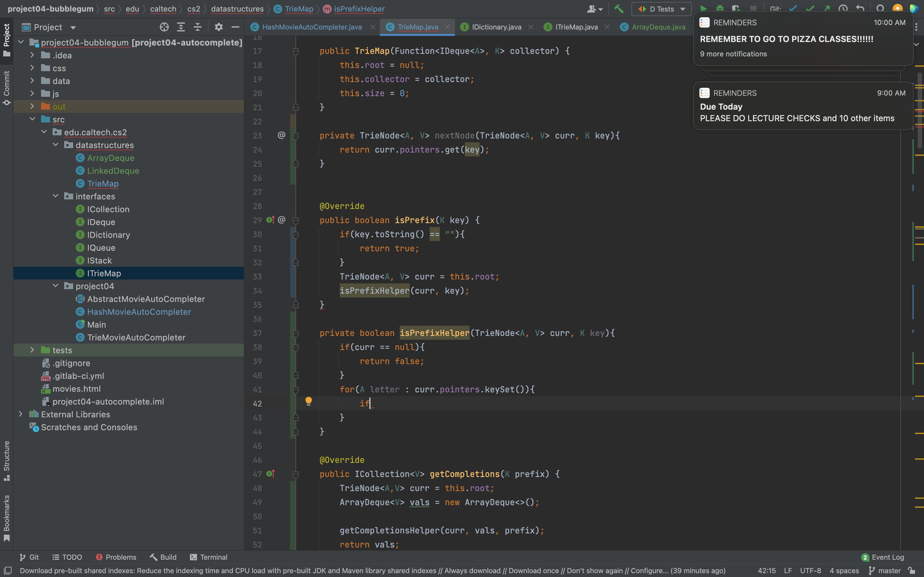This screenshot has width=924, height=577.
Task: Click the override gutter icon on line 47
Action: pos(270,474)
